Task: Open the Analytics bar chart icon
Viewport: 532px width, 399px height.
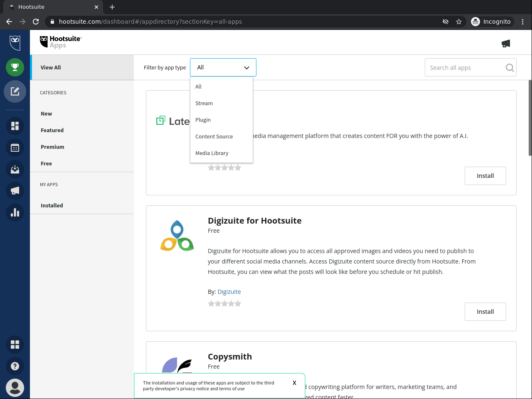Action: coord(15,212)
